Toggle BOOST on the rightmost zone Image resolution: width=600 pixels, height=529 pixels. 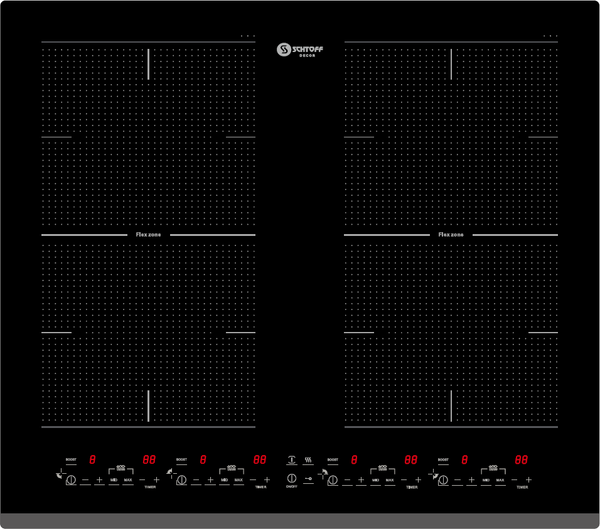(x=442, y=461)
